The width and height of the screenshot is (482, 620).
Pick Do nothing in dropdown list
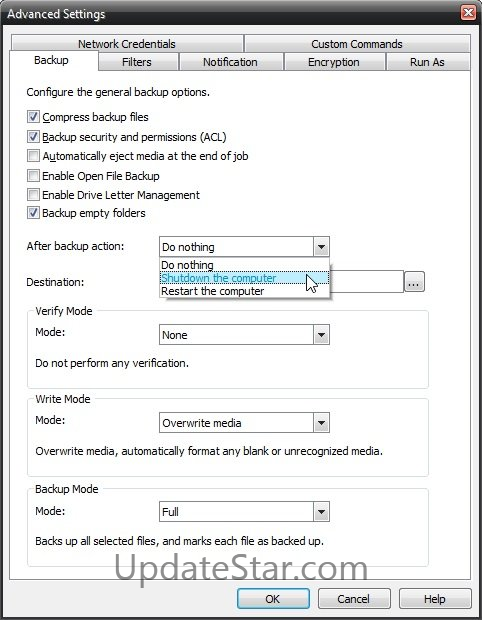(244, 265)
